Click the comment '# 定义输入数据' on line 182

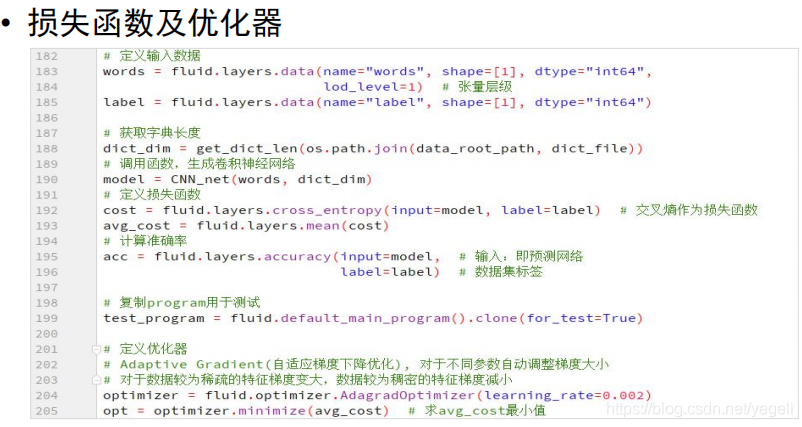coord(152,56)
